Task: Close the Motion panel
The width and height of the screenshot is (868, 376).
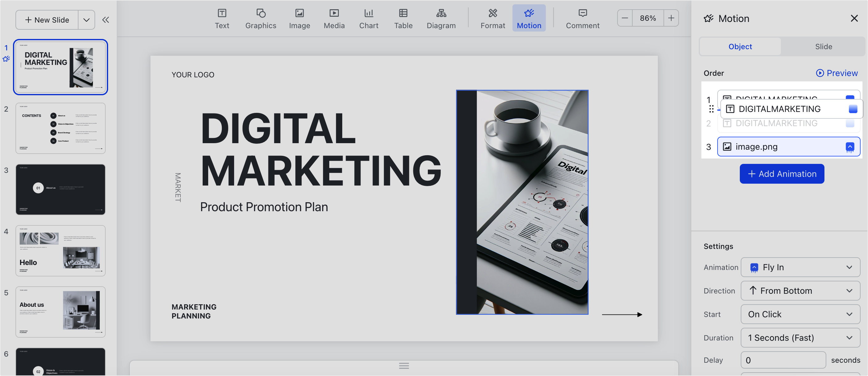Action: pyautogui.click(x=854, y=18)
